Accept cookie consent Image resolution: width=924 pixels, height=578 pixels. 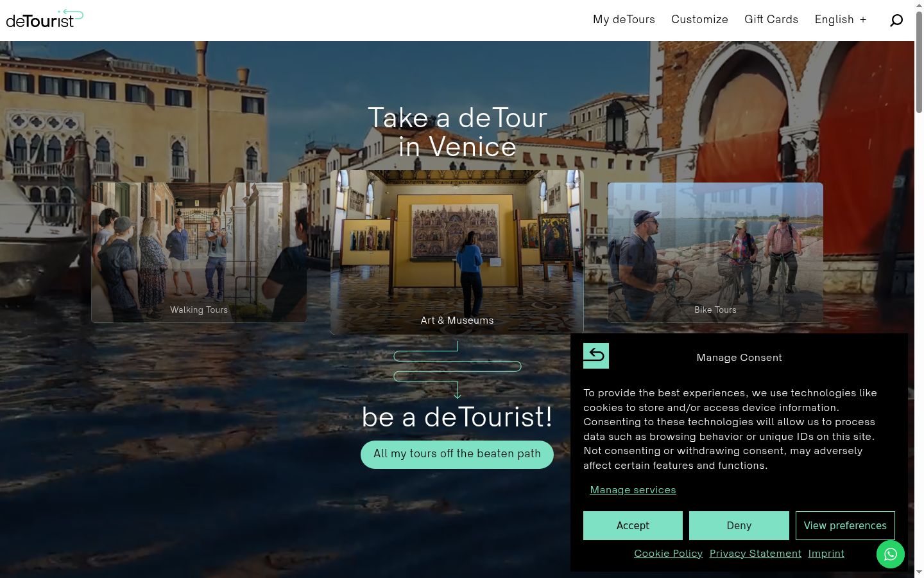pyautogui.click(x=633, y=525)
